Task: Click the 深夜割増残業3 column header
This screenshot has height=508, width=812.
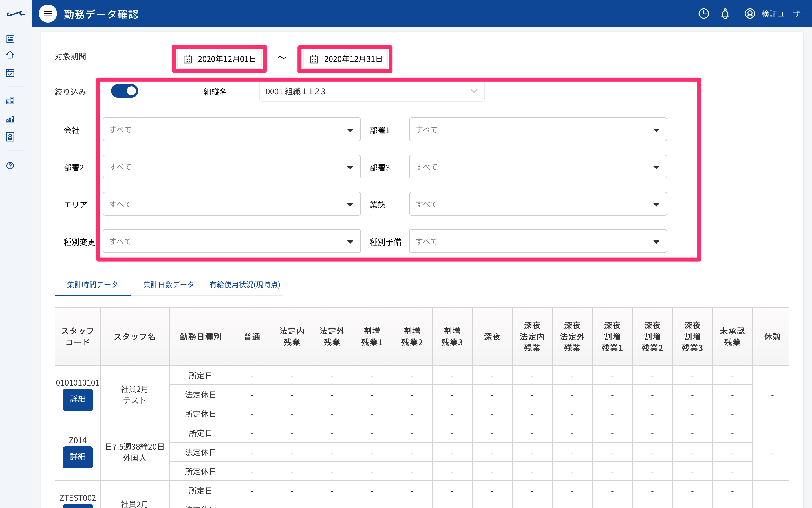Action: click(x=692, y=337)
